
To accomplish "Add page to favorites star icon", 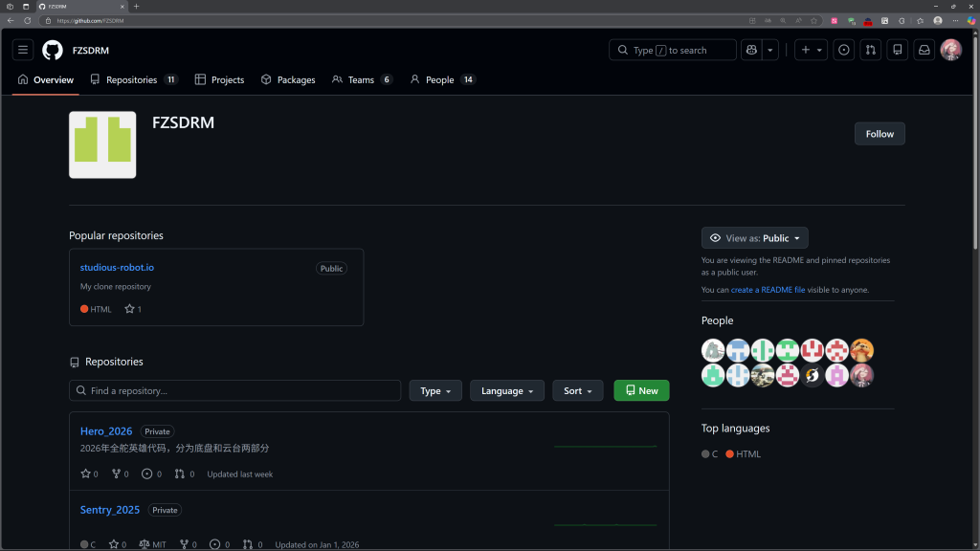I will (813, 21).
